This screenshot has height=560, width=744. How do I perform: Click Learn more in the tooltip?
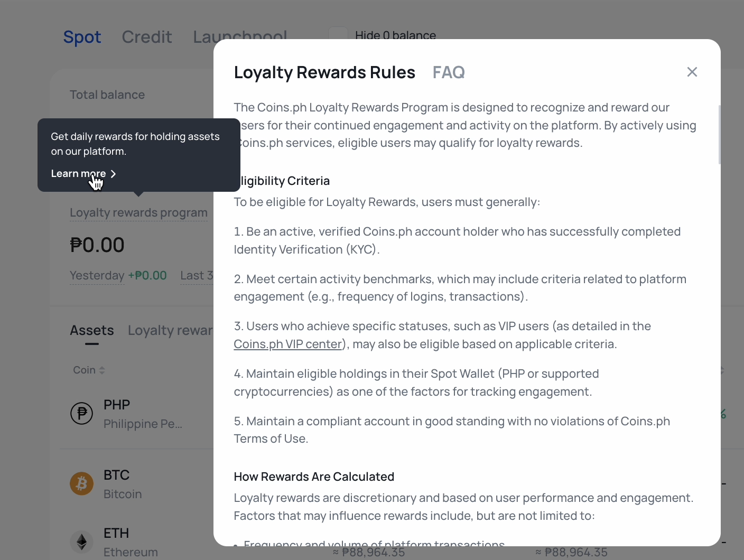point(78,174)
